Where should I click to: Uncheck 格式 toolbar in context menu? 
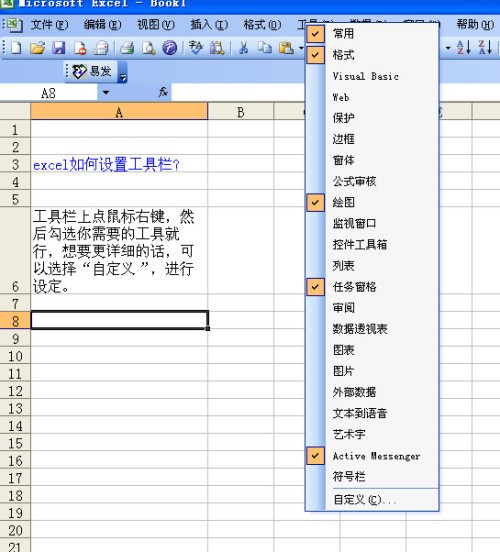(x=372, y=55)
